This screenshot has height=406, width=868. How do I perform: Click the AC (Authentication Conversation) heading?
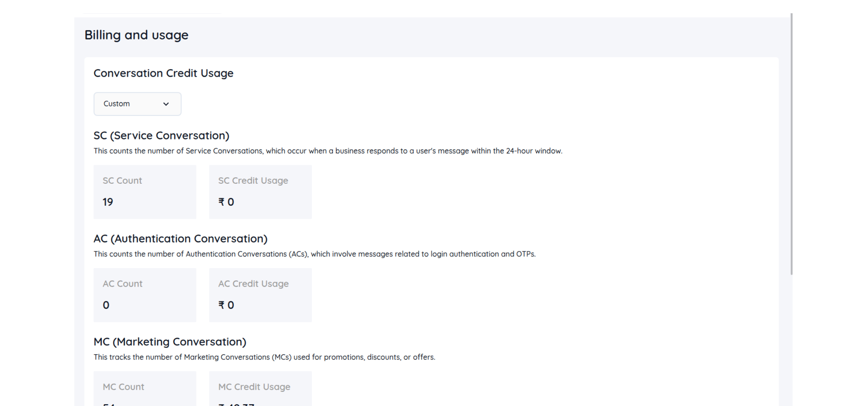pyautogui.click(x=180, y=238)
